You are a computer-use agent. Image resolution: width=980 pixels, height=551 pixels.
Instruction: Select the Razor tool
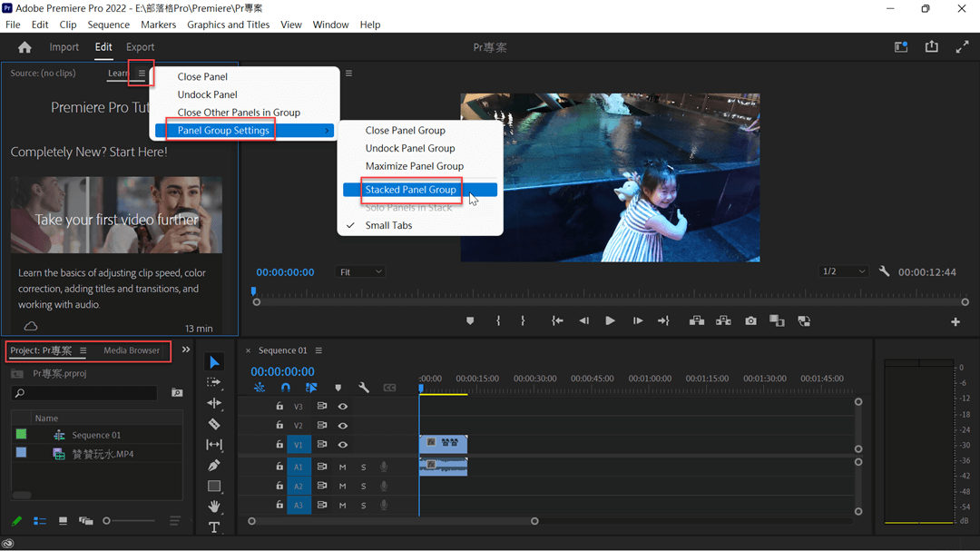click(x=214, y=424)
